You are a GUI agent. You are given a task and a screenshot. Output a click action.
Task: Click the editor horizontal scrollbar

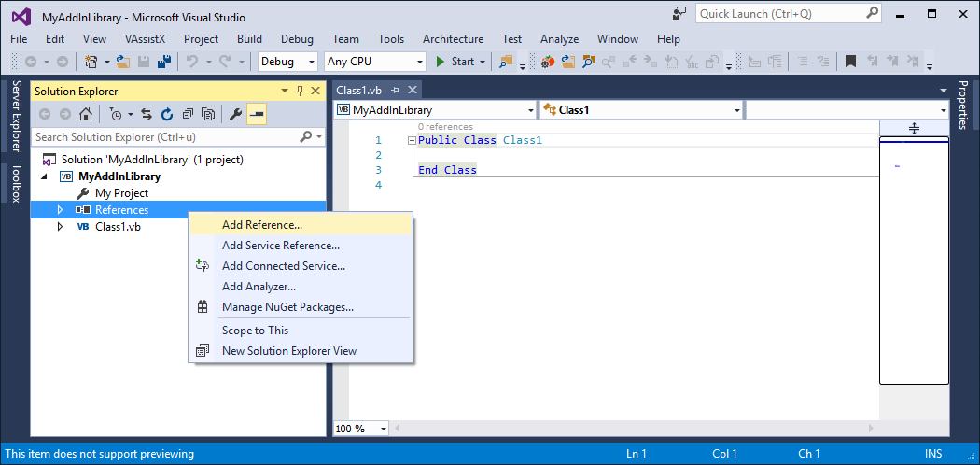[x=633, y=429]
